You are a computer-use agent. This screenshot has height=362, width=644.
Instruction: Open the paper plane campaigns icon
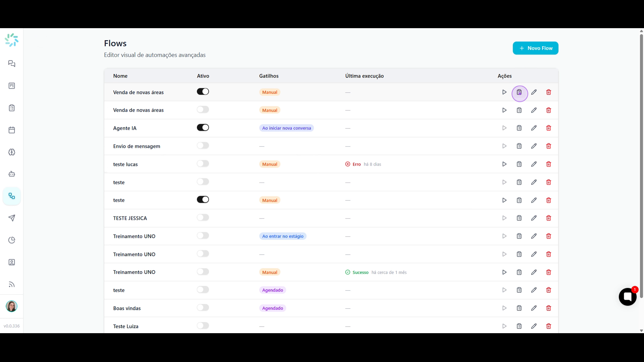click(12, 218)
